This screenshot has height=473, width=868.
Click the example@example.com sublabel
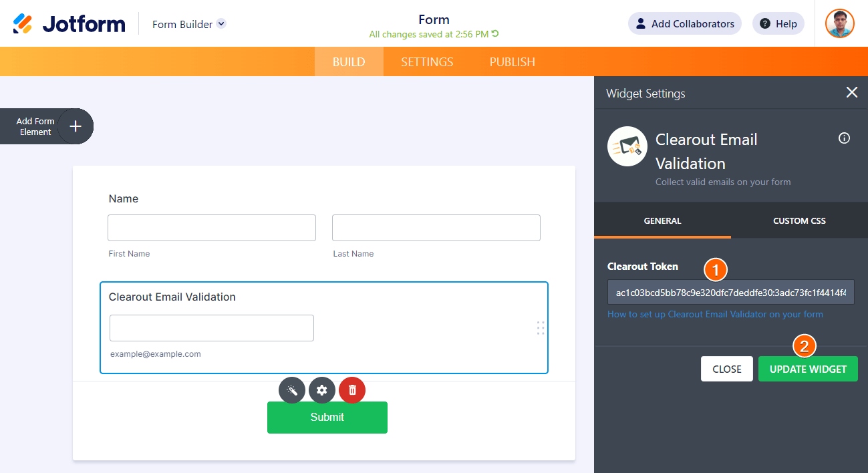tap(156, 354)
